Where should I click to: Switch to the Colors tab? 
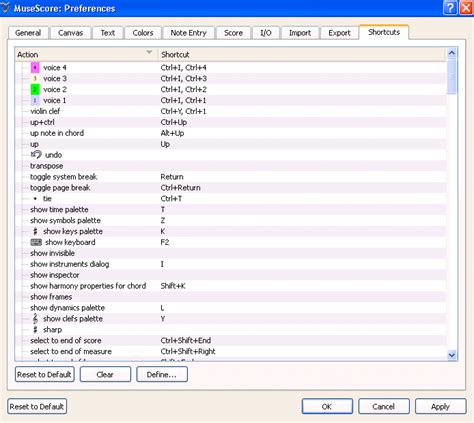(x=143, y=33)
